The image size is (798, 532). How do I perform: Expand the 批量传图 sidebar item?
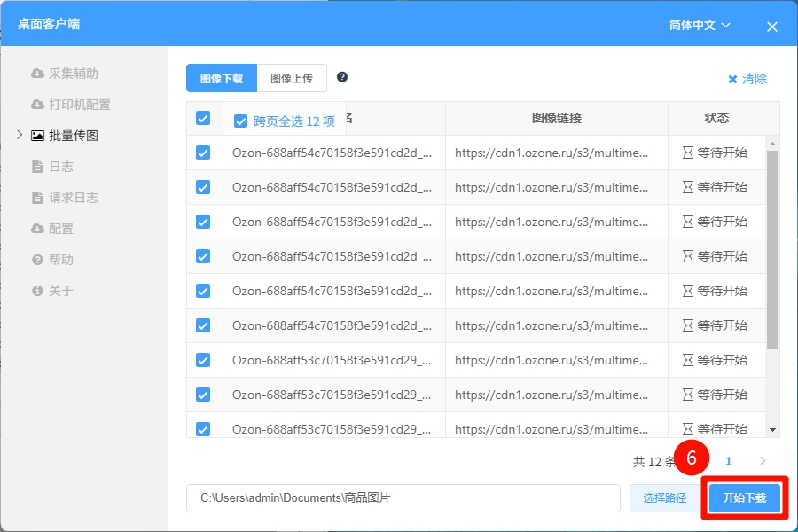[x=20, y=136]
